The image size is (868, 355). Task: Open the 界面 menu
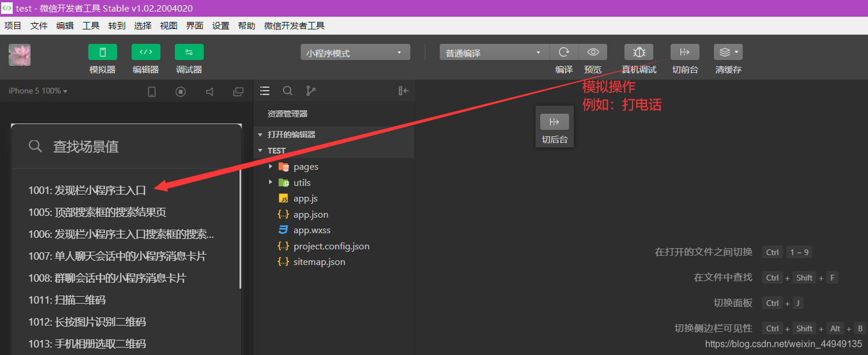194,25
